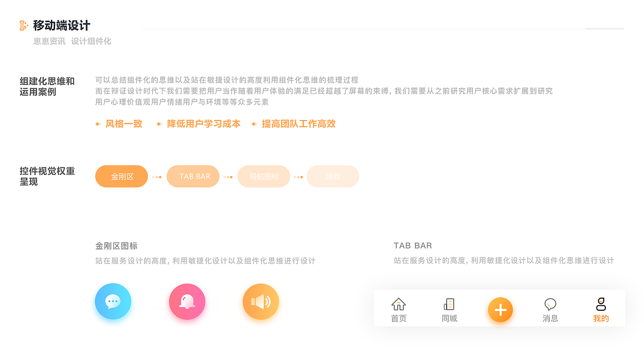Click the 提高团队工作高效 link
This screenshot has height=362, width=644.
[298, 124]
